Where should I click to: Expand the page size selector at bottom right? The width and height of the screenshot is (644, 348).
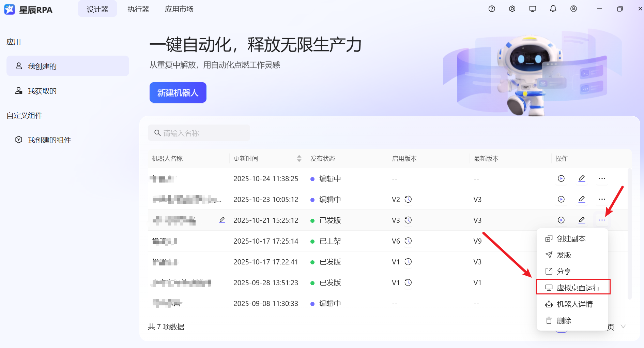(623, 327)
